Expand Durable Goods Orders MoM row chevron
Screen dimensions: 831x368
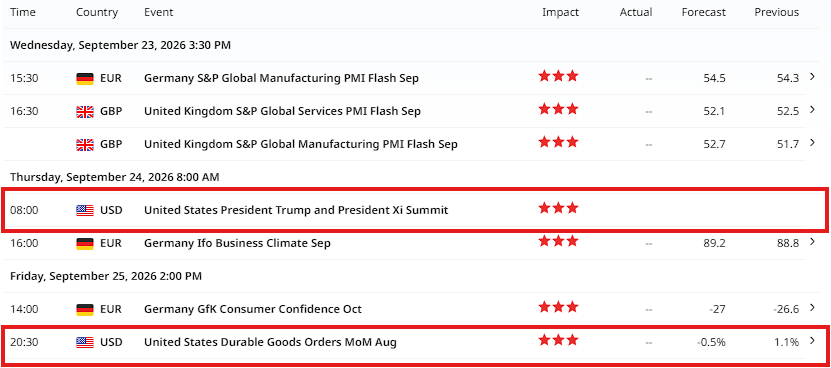tap(812, 341)
